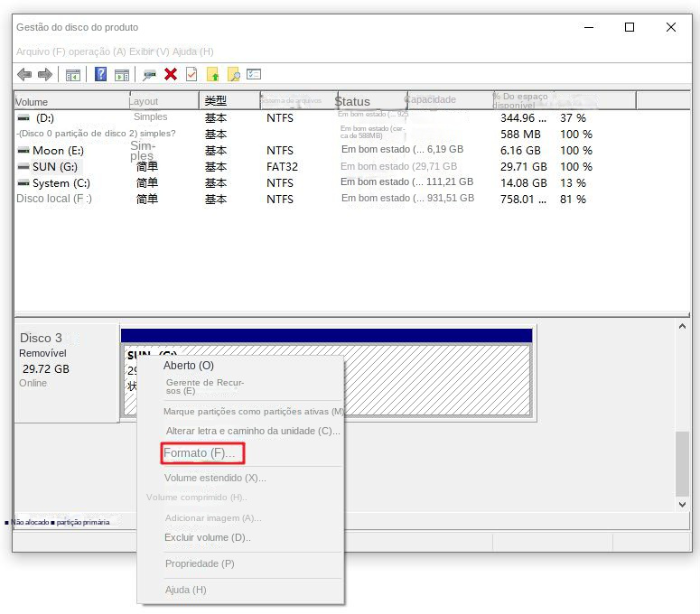Sort by the Volume column header
This screenshot has width=700, height=614.
71,101
